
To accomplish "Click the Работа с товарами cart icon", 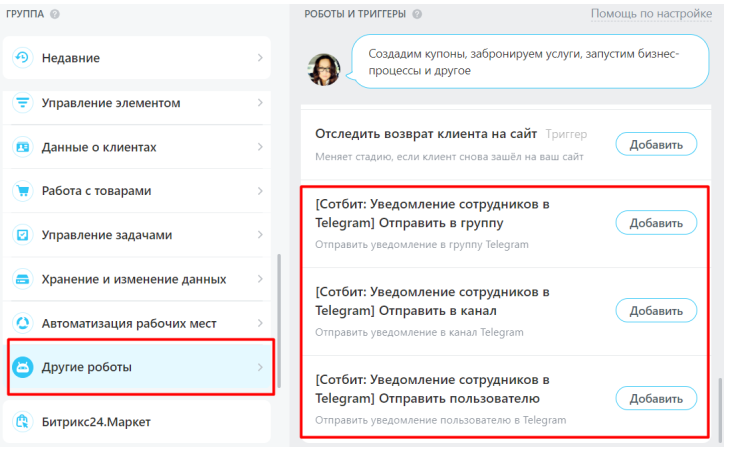I will (x=22, y=191).
